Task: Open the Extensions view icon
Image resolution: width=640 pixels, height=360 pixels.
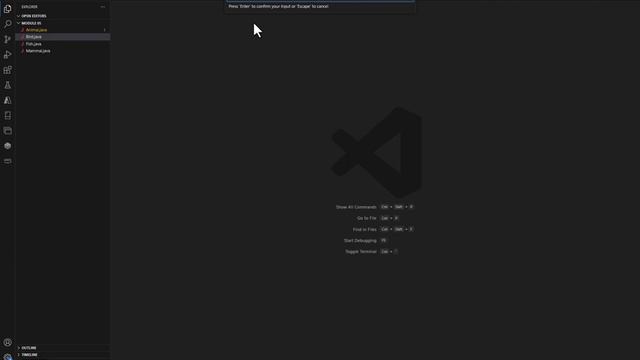Action: tap(7, 70)
